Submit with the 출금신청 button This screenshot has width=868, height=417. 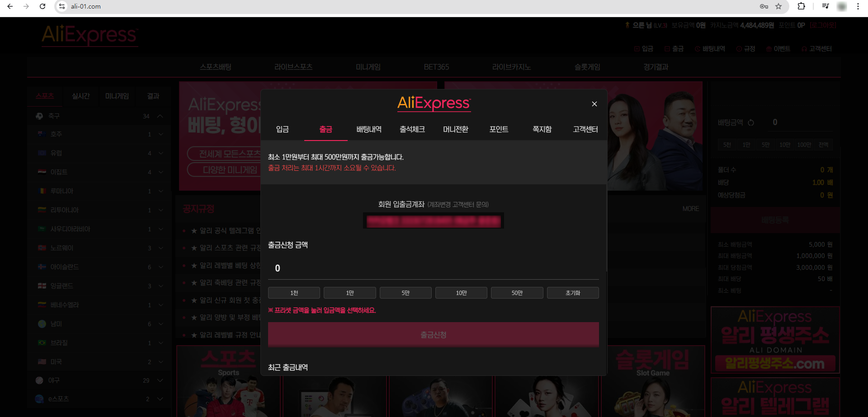[434, 335]
